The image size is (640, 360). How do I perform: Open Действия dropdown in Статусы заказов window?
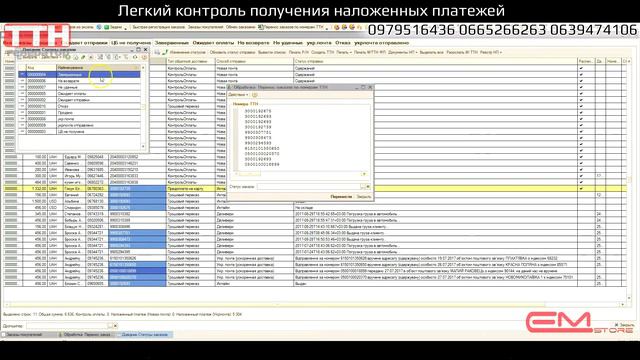tap(50, 57)
